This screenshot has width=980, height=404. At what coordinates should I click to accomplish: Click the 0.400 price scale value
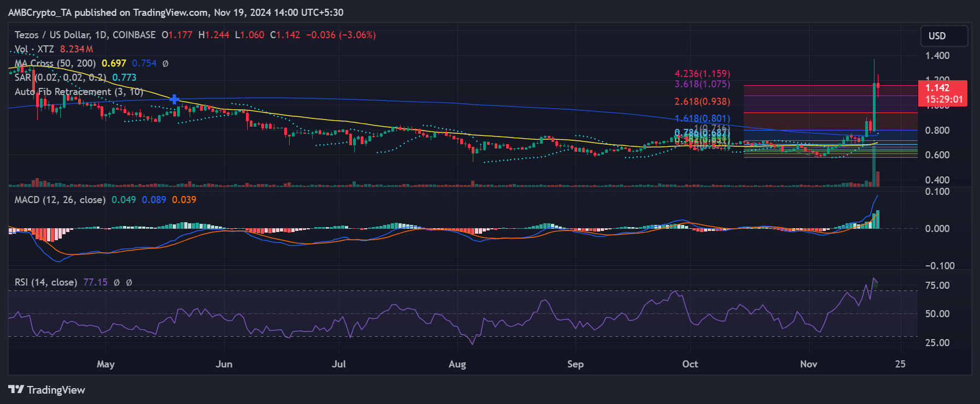coord(937,180)
